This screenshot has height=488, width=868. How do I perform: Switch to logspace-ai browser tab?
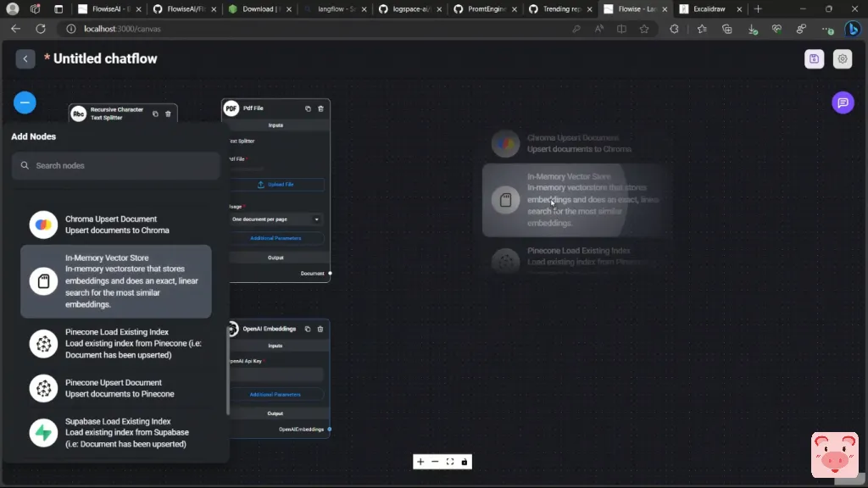[410, 8]
